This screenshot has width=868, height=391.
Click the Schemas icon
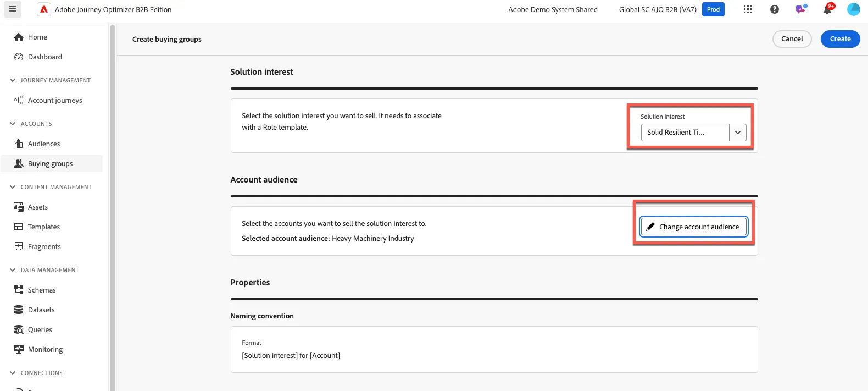pos(19,290)
